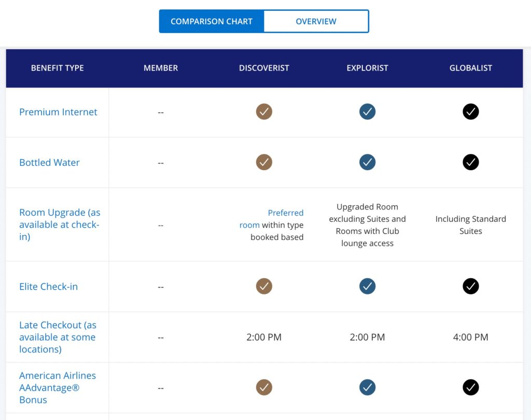This screenshot has width=531, height=420.
Task: Click the Discoverist checkmark for Elite Check-in
Action: [264, 286]
